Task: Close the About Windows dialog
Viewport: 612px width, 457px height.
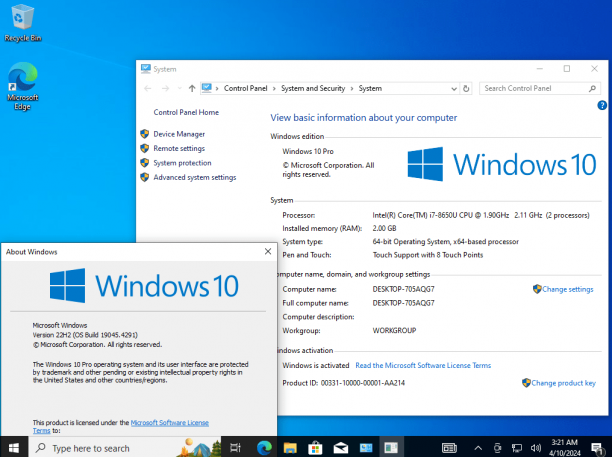Action: pos(268,252)
